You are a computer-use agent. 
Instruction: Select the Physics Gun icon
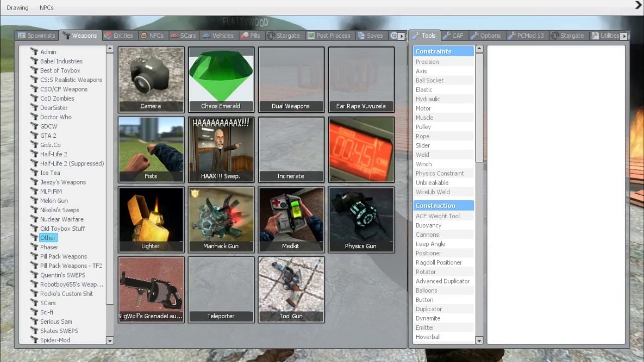coord(361,219)
